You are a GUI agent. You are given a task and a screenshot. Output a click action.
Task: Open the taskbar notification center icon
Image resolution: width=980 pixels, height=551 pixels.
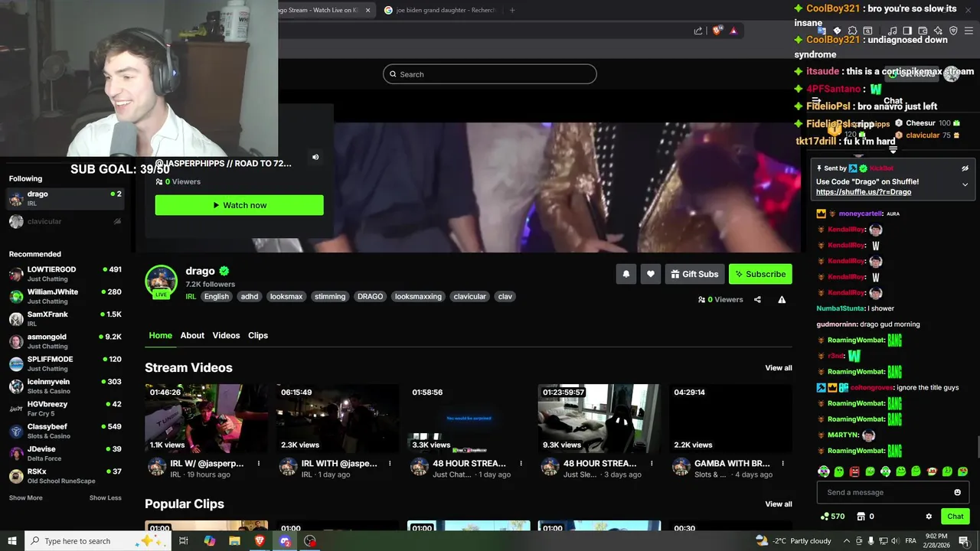click(x=963, y=541)
